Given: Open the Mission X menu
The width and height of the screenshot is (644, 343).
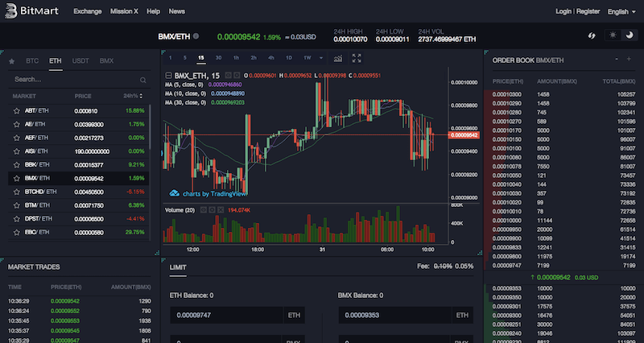Looking at the screenshot, I should (x=124, y=11).
